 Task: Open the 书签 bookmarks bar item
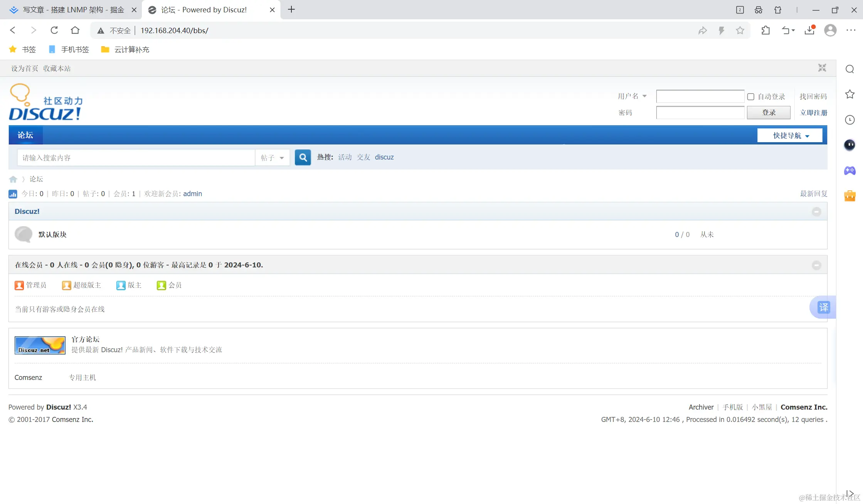[x=22, y=50]
